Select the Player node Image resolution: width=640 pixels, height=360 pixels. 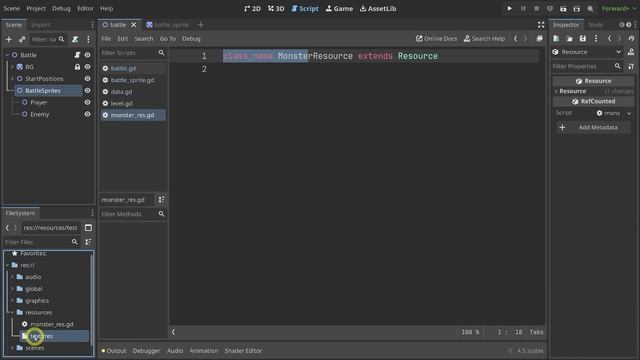[39, 102]
